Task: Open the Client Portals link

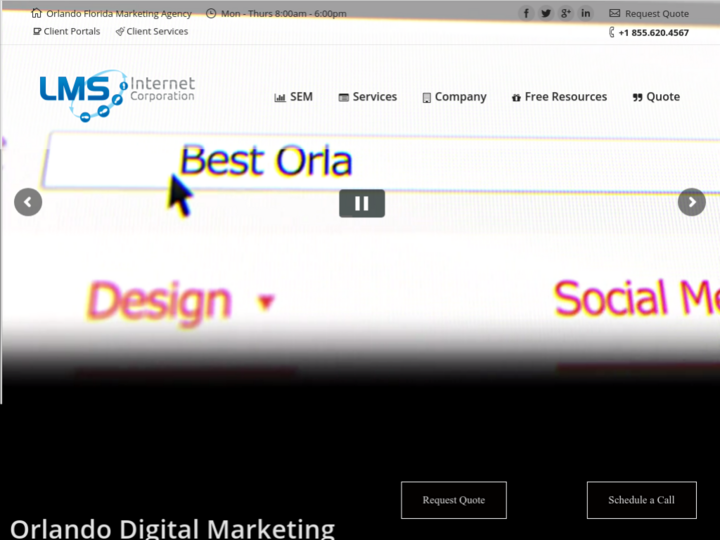Action: click(67, 32)
